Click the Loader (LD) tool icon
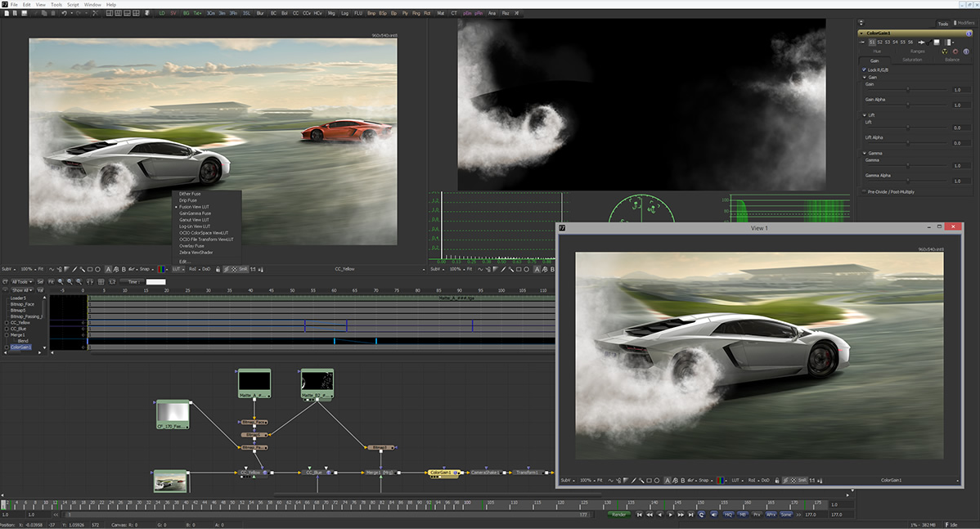980x529 pixels. [163, 13]
